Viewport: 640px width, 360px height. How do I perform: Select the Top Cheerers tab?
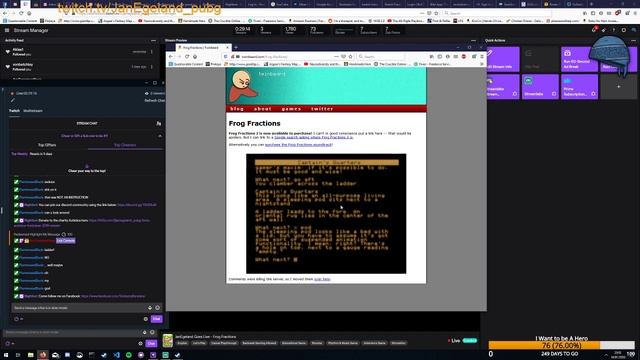coord(125,145)
